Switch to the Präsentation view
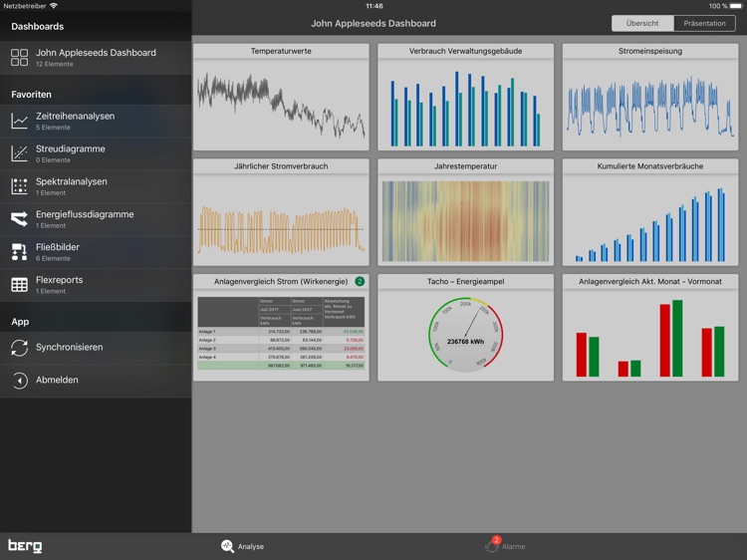747x560 pixels. click(704, 23)
